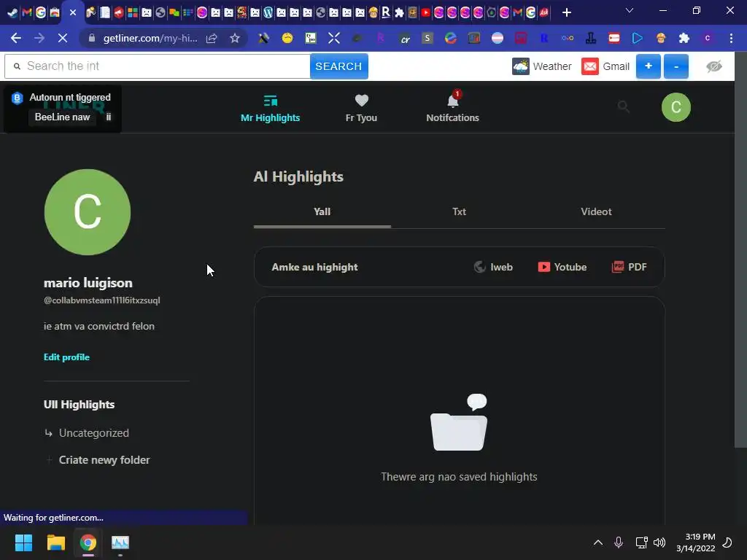Open a new browser tab
Viewport: 747px width, 560px height.
pos(566,12)
